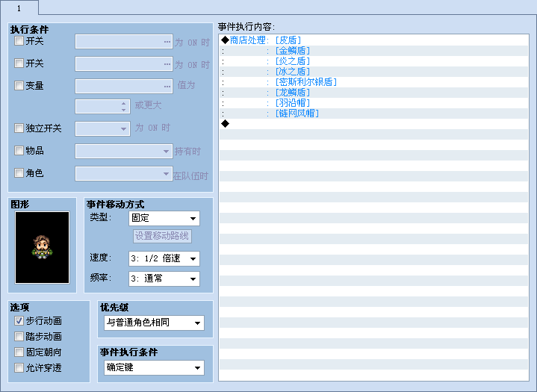Open the 事件执行条件 dropdown 确定键
537x392 pixels.
154,367
